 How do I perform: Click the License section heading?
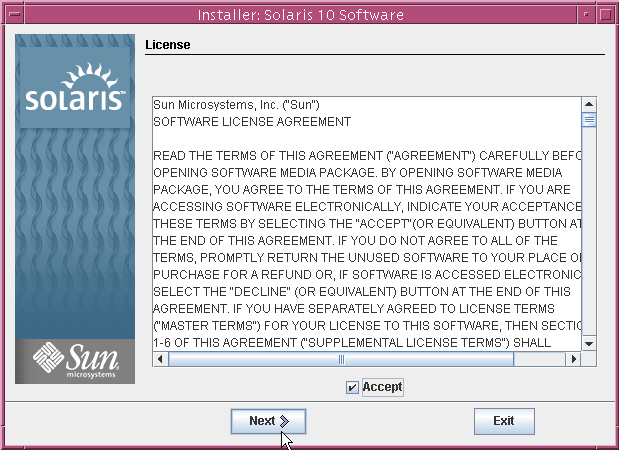click(x=168, y=45)
